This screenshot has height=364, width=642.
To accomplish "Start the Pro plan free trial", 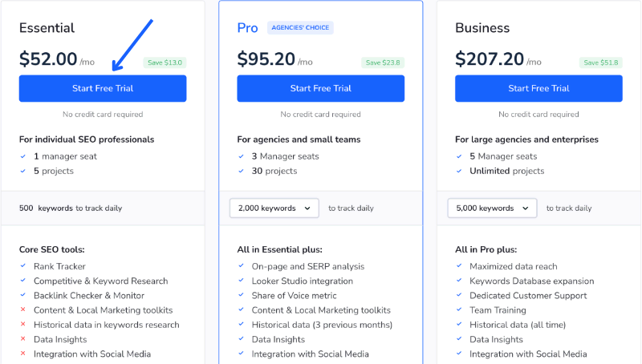I will pos(320,88).
